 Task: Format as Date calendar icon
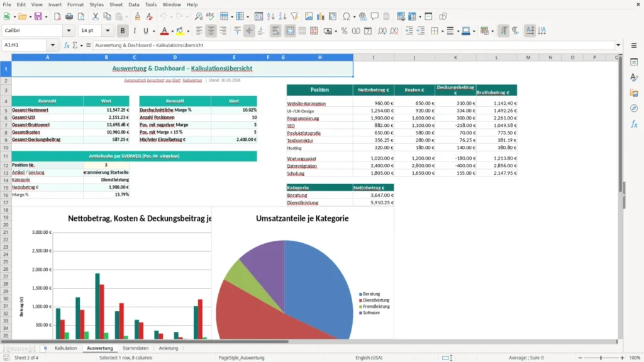(368, 31)
